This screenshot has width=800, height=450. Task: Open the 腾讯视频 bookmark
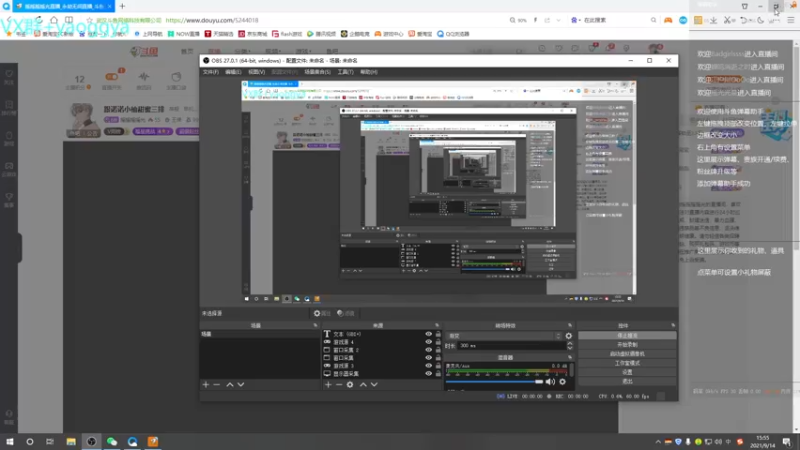(x=321, y=34)
